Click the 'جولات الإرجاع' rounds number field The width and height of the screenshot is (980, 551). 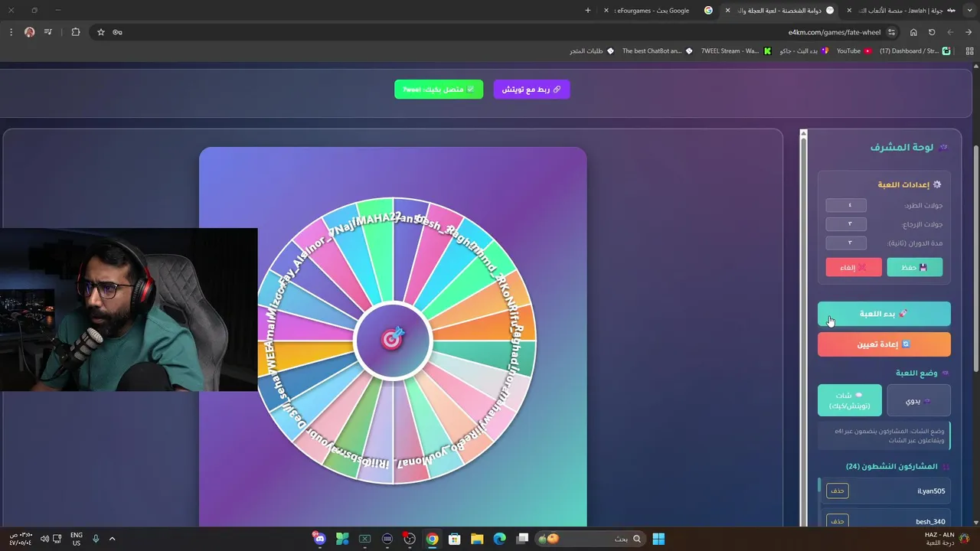[846, 223]
